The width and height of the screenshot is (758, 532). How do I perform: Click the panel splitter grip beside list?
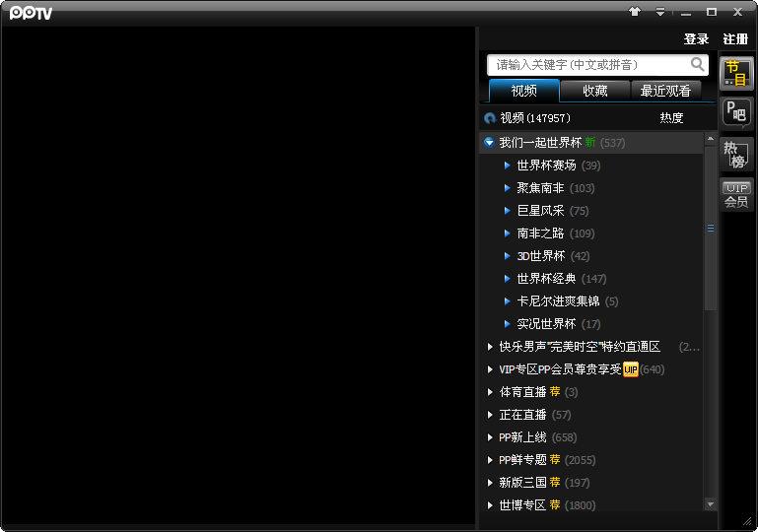477,278
